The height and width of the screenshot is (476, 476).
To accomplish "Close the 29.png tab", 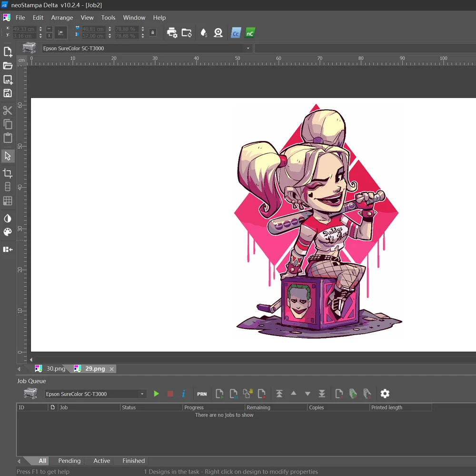I will click(112, 369).
